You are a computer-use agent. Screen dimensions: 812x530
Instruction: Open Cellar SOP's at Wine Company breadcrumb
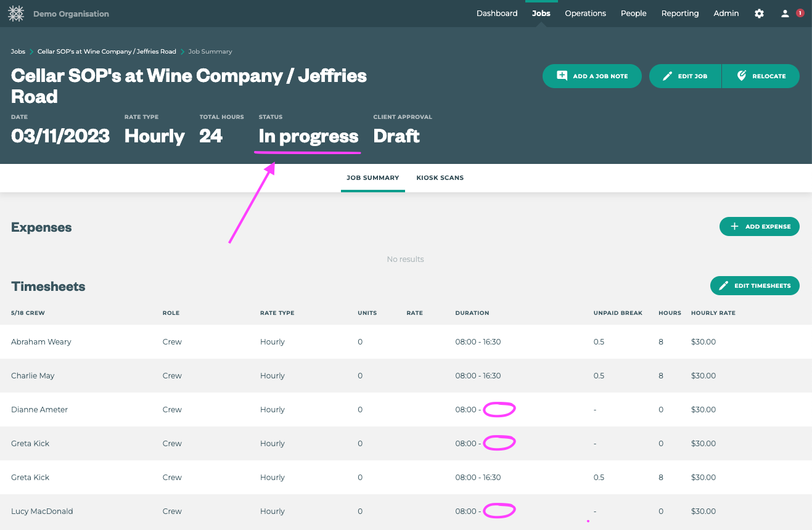pos(107,52)
